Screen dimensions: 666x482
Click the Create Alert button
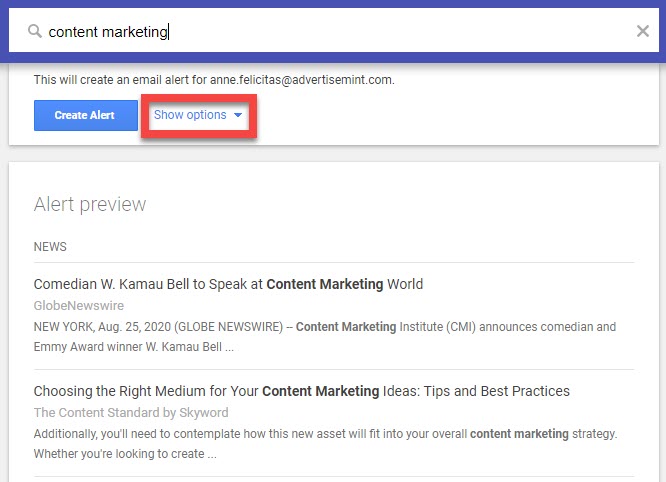point(86,115)
